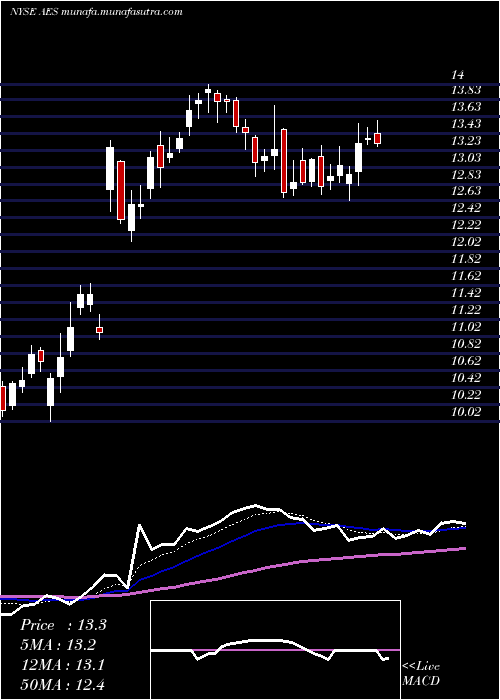Screen dimensions: 500x700
Task: Click the 14 price axis label
Action: [x=459, y=75]
